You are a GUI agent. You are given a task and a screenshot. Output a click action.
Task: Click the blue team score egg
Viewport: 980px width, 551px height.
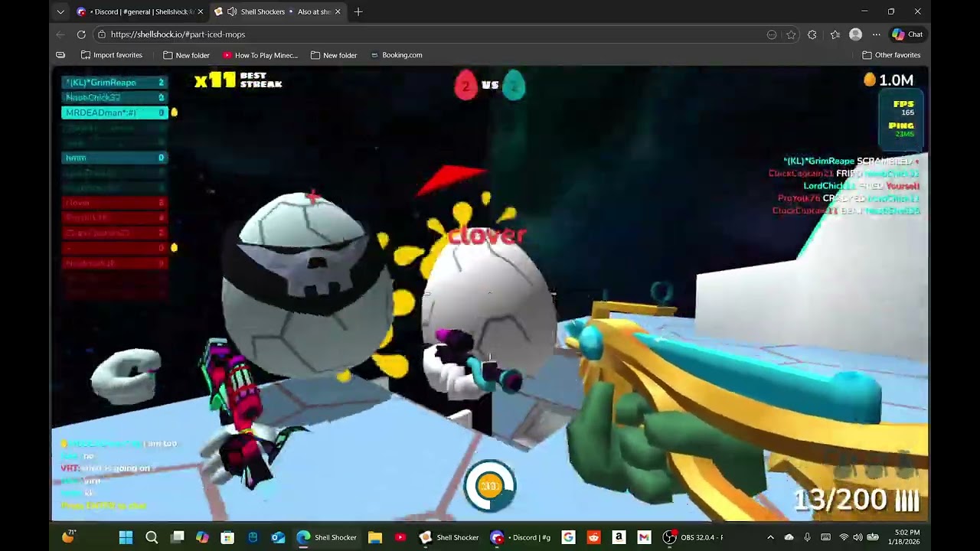coord(514,86)
